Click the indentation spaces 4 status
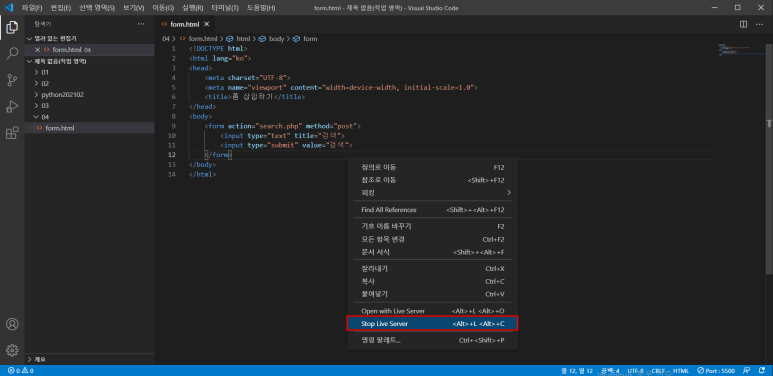 click(610, 371)
